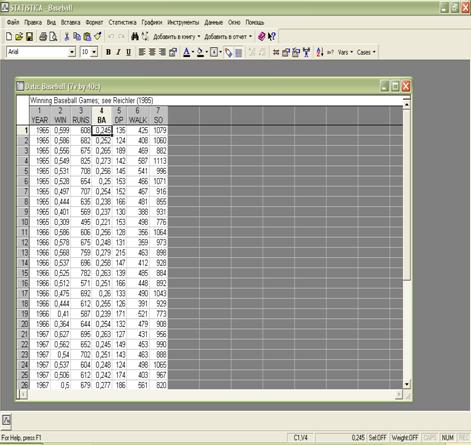This screenshot has width=471, height=445.
Task: Expand the Vars dropdown button
Action: pos(345,52)
